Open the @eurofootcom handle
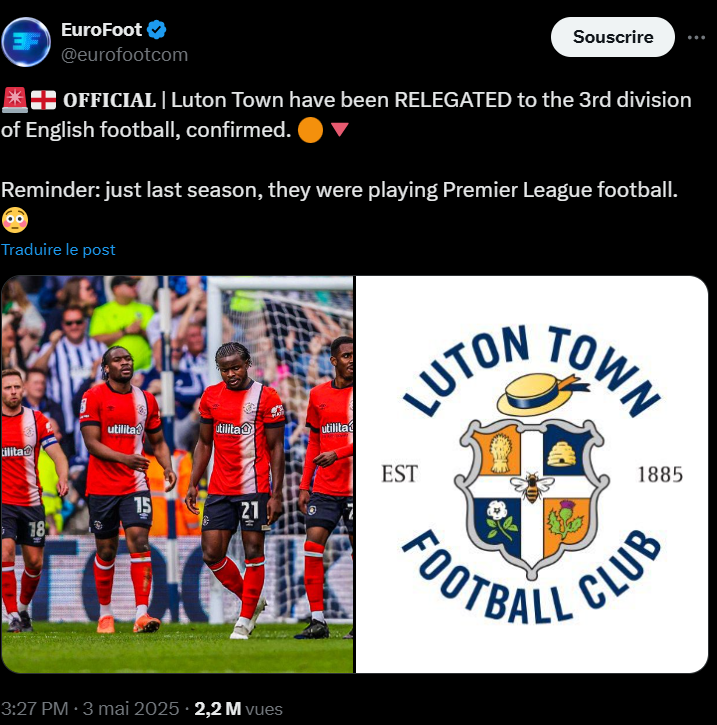 point(124,55)
